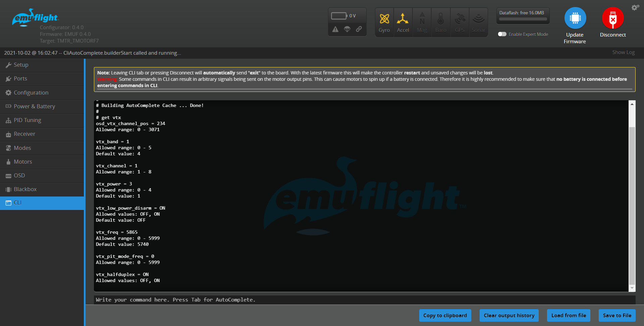The height and width of the screenshot is (326, 644).
Task: Click the CLI output scrollbar down arrow
Action: [632, 288]
